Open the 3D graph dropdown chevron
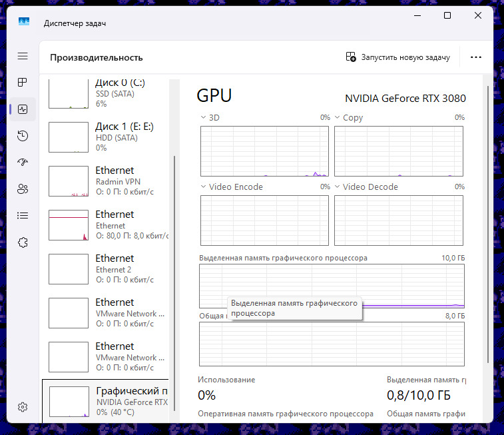This screenshot has height=435, width=504. point(204,117)
